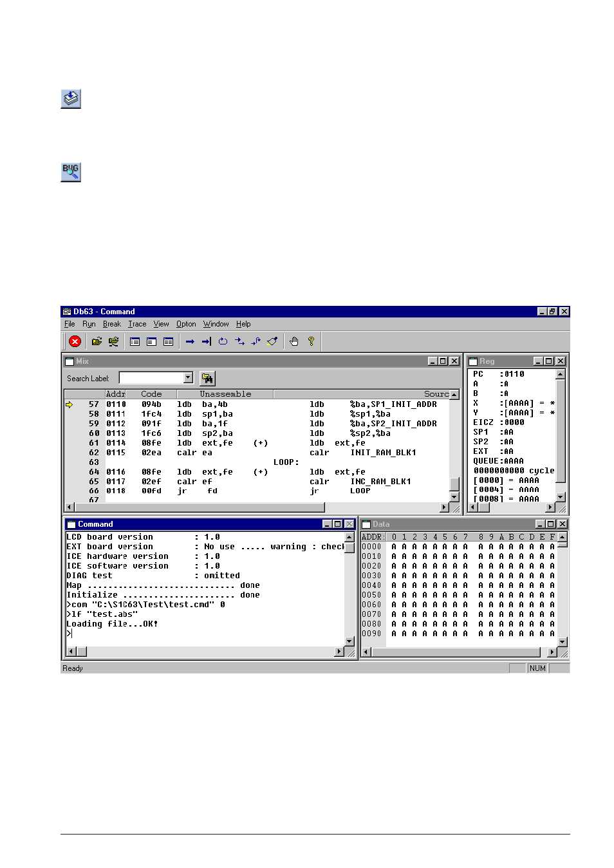Open the Window menu
614x868 pixels.
(x=216, y=324)
